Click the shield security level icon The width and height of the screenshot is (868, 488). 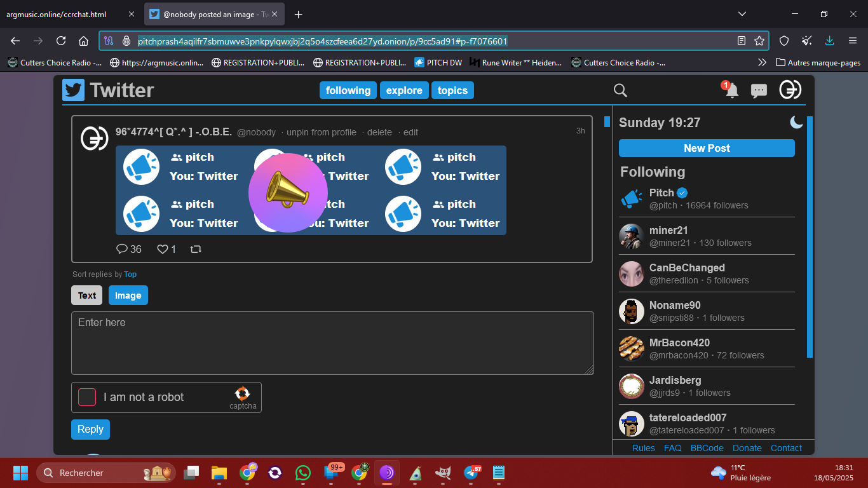pyautogui.click(x=784, y=41)
